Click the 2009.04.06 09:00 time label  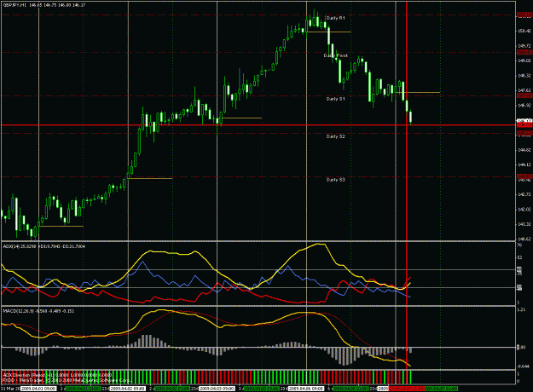point(306,389)
